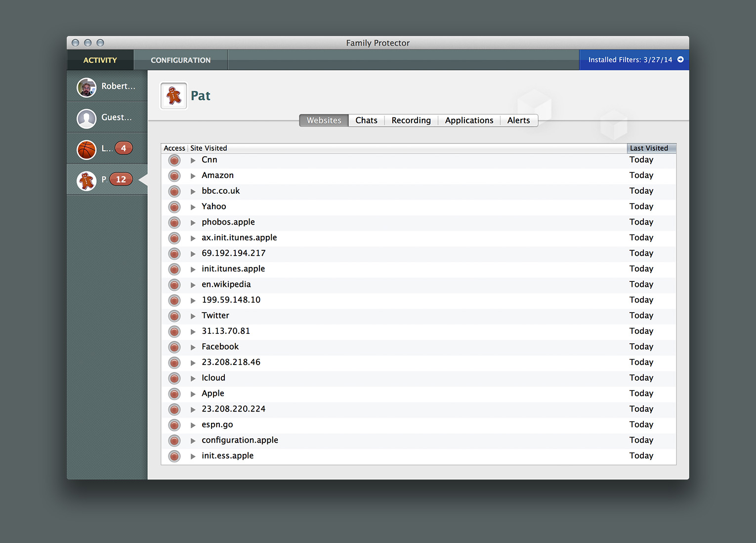This screenshot has width=756, height=543.
Task: Select the Guest user silhouette icon
Action: coord(86,119)
